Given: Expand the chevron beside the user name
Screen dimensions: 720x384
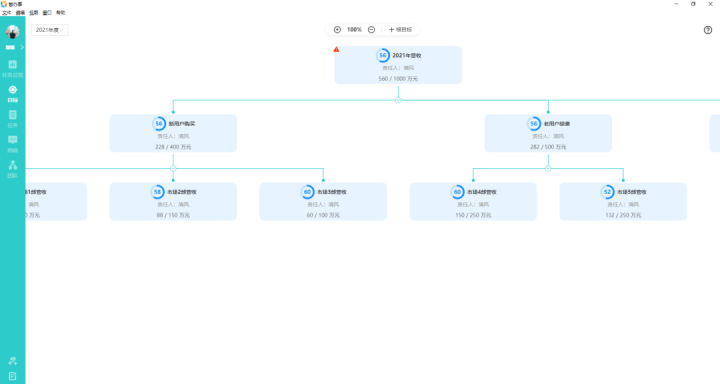Looking at the screenshot, I should coord(22,47).
